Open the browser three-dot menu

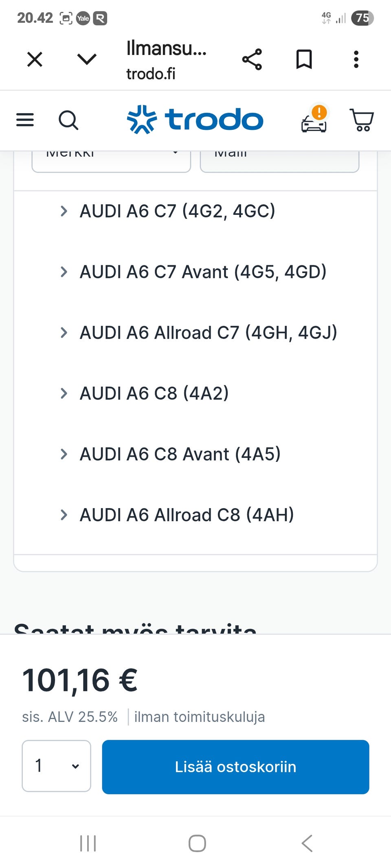(x=356, y=59)
